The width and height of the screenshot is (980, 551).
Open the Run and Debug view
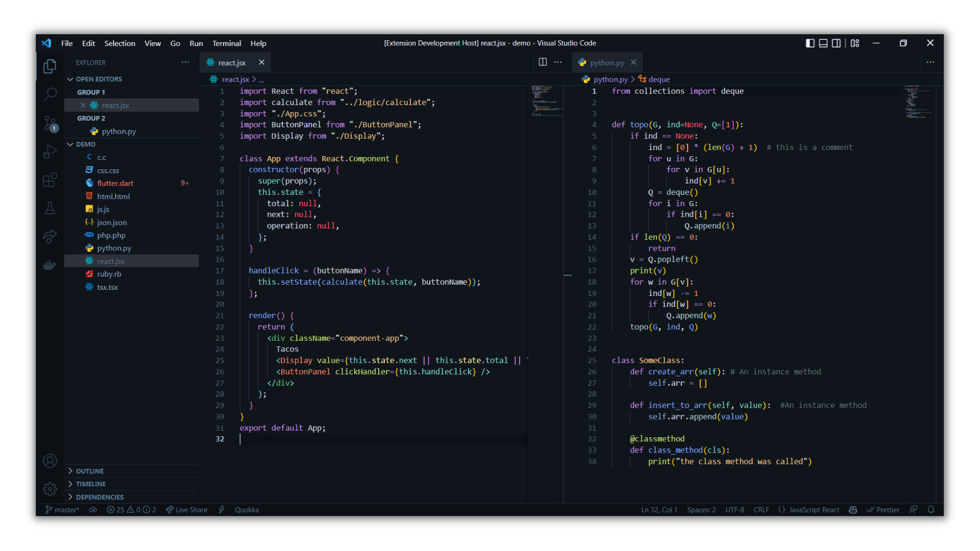point(50,152)
